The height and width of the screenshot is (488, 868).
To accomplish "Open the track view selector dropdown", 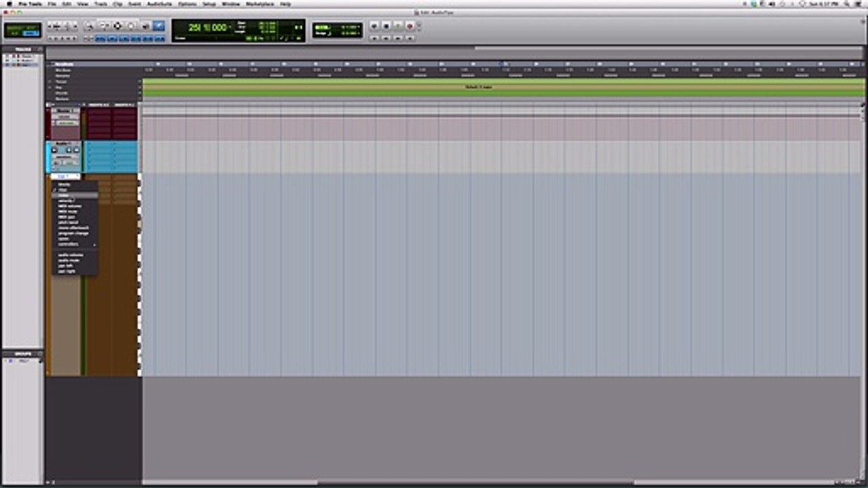I will tap(66, 176).
